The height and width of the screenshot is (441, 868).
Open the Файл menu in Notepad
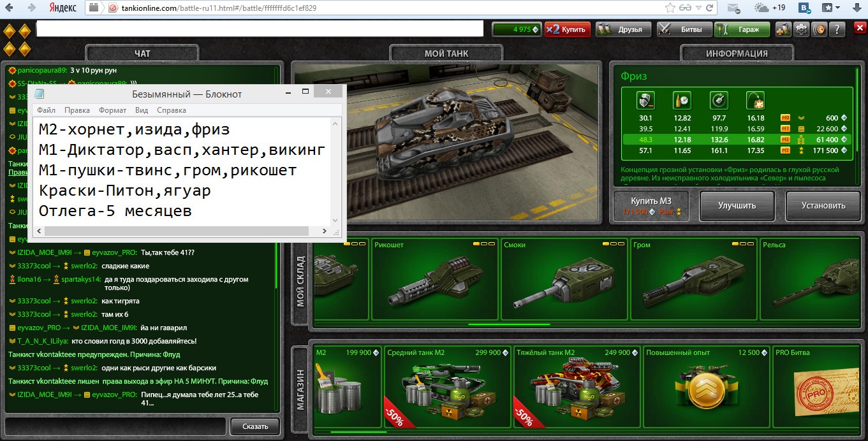click(47, 110)
